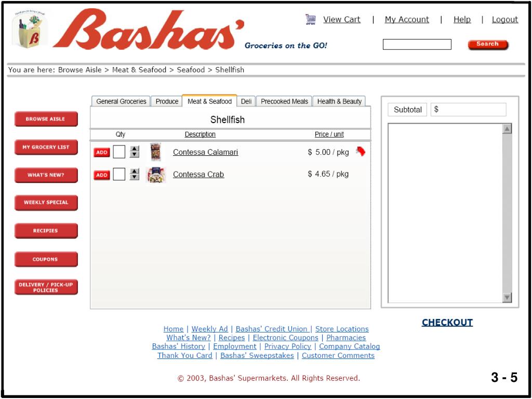The height and width of the screenshot is (399, 532).
Task: Open the Customer Comments link
Action: tap(338, 355)
